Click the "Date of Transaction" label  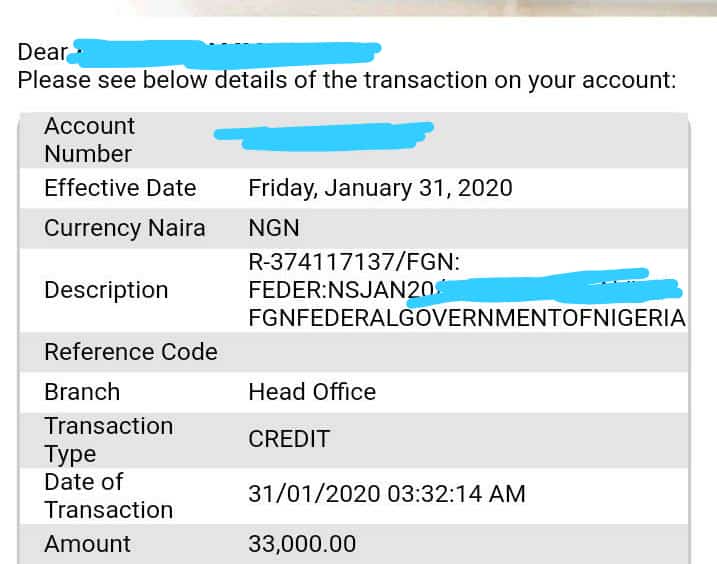(108, 496)
